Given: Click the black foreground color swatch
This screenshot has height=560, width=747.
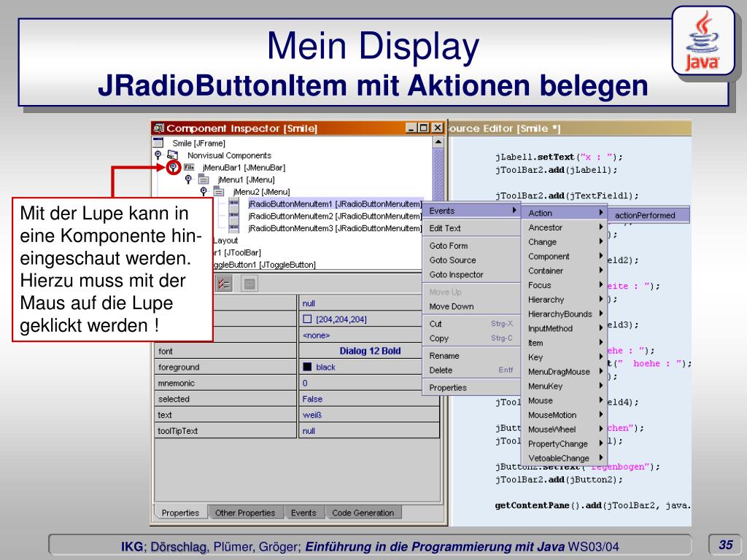Looking at the screenshot, I should (x=307, y=367).
